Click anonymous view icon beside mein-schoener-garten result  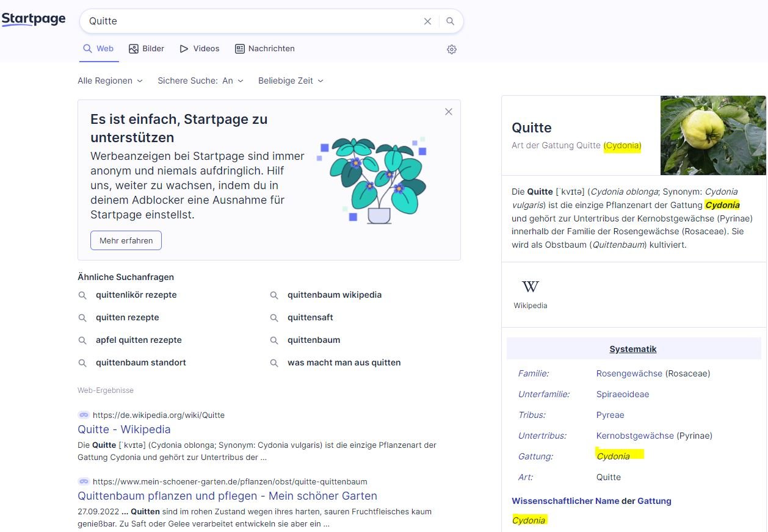[x=84, y=481]
